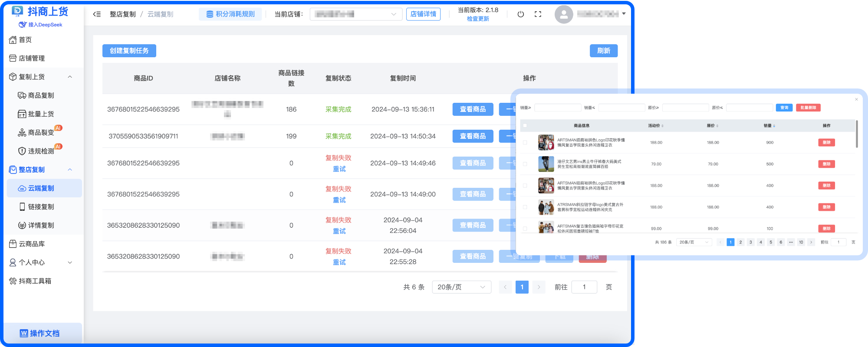Open 违规检测 AI tool
This screenshot has height=347, width=868.
coord(41,151)
